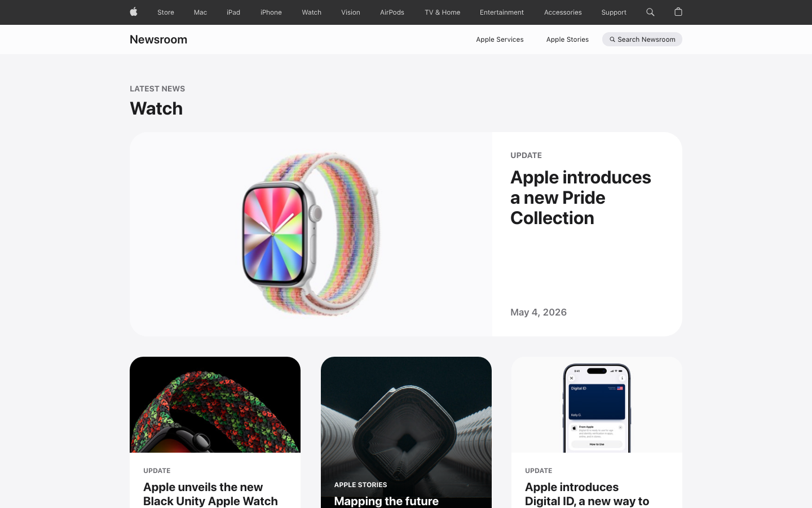Click the Watch page heading
The image size is (812, 508).
[x=156, y=108]
